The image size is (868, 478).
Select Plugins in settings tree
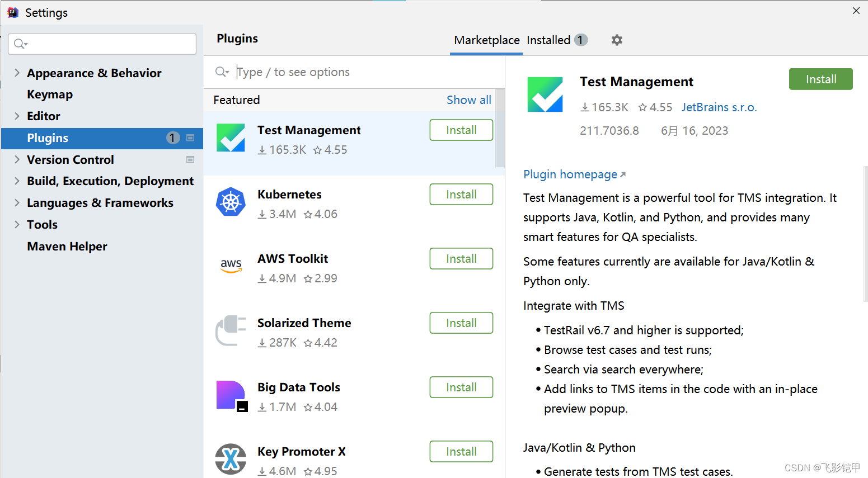point(102,138)
